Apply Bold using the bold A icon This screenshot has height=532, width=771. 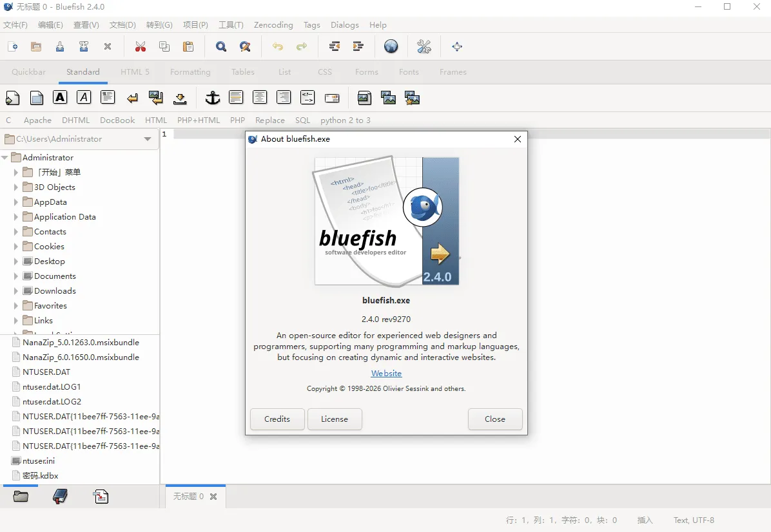pyautogui.click(x=59, y=97)
